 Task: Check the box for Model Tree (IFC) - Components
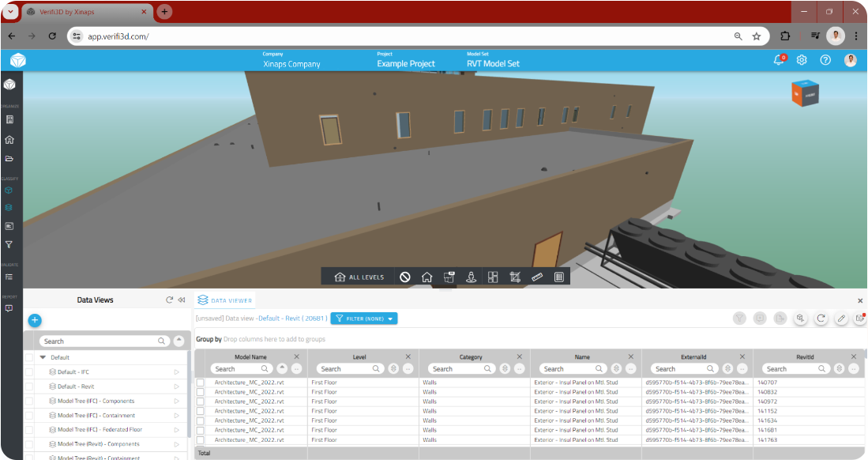pyautogui.click(x=29, y=401)
